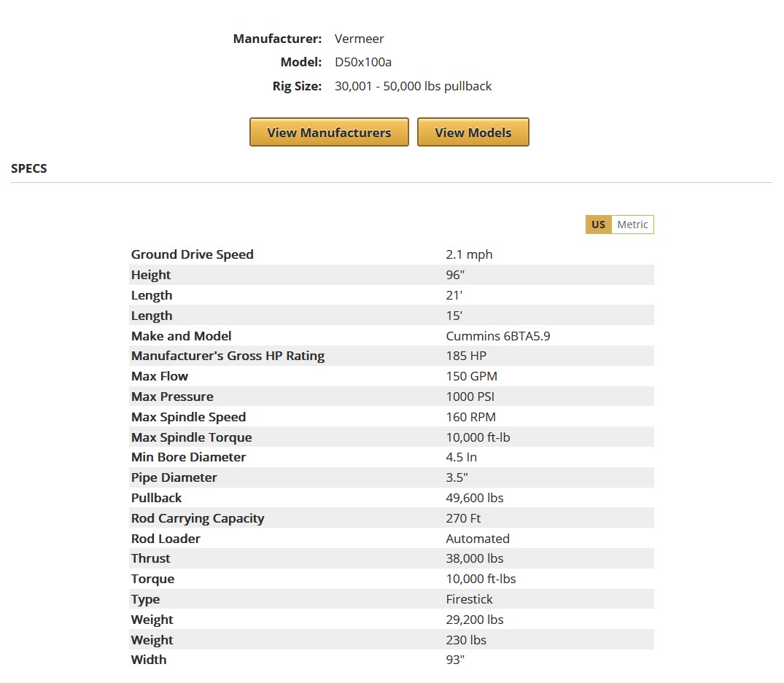Click the View Manufacturers button
The height and width of the screenshot is (683, 784).
[x=328, y=132]
